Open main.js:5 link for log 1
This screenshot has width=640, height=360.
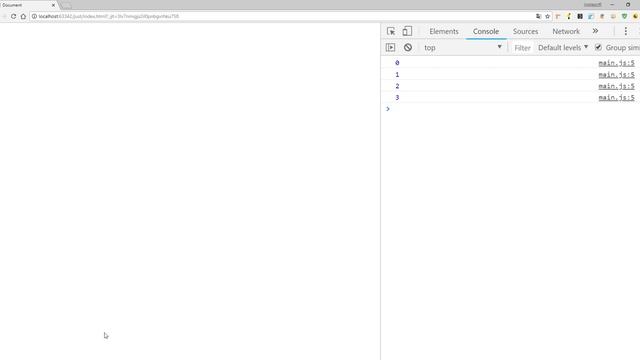(616, 75)
